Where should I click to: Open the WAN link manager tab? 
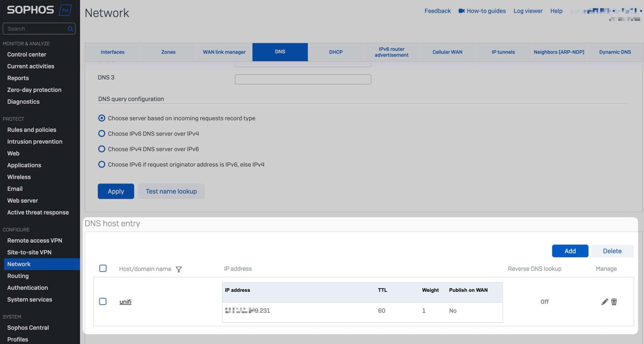point(225,52)
